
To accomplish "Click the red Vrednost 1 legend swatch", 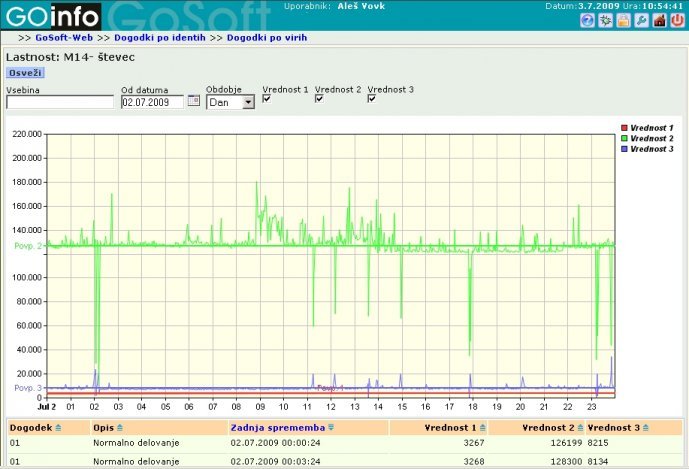I will (x=624, y=128).
